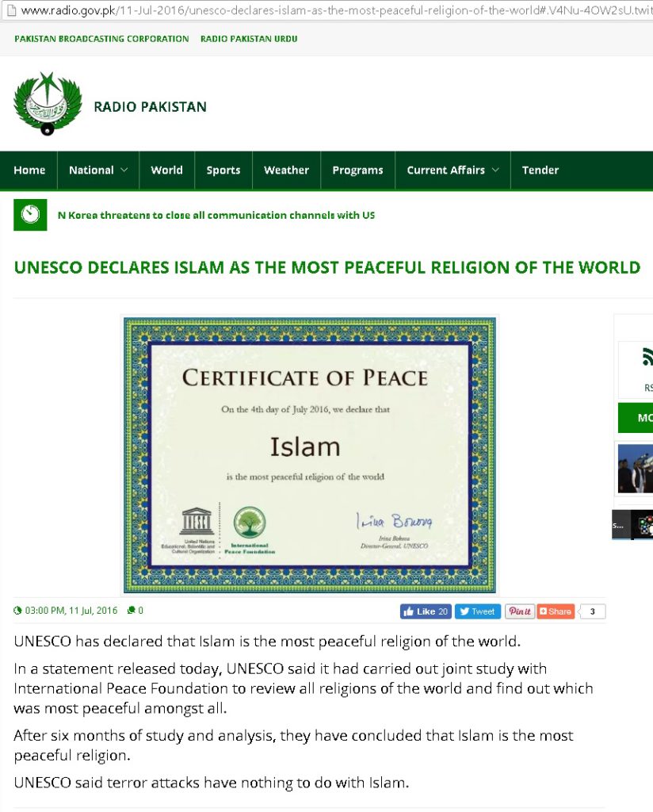
Task: Click the RADIO PAKISTAN site title
Action: click(150, 107)
